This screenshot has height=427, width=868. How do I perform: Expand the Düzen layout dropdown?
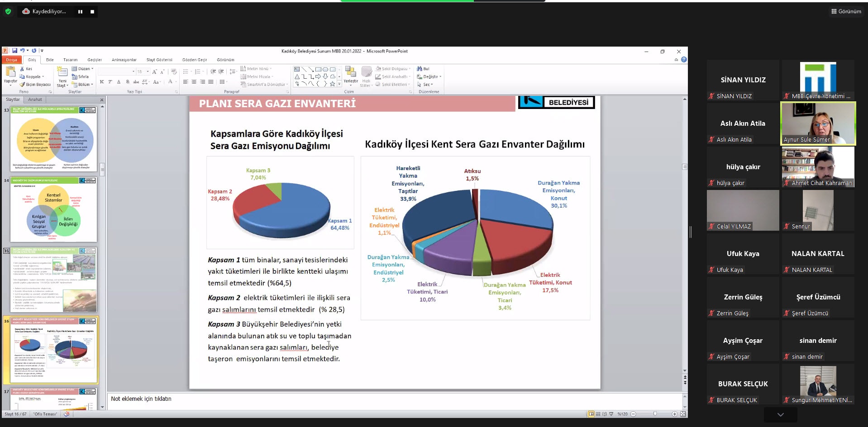[x=83, y=69]
